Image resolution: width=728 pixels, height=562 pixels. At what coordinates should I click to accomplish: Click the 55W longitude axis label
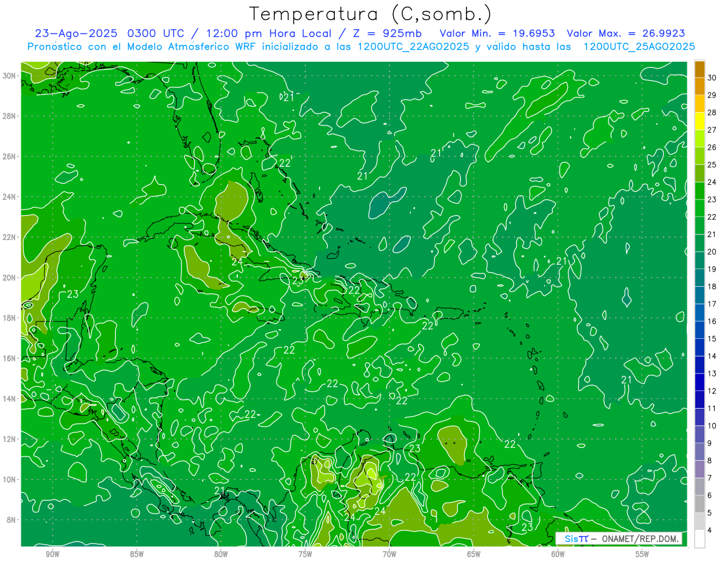[642, 554]
